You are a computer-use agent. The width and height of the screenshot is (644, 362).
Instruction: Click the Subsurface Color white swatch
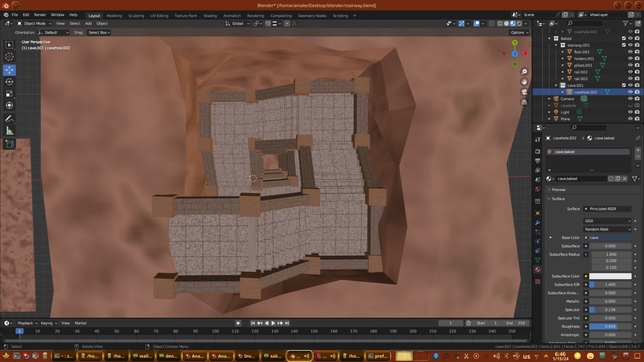610,276
